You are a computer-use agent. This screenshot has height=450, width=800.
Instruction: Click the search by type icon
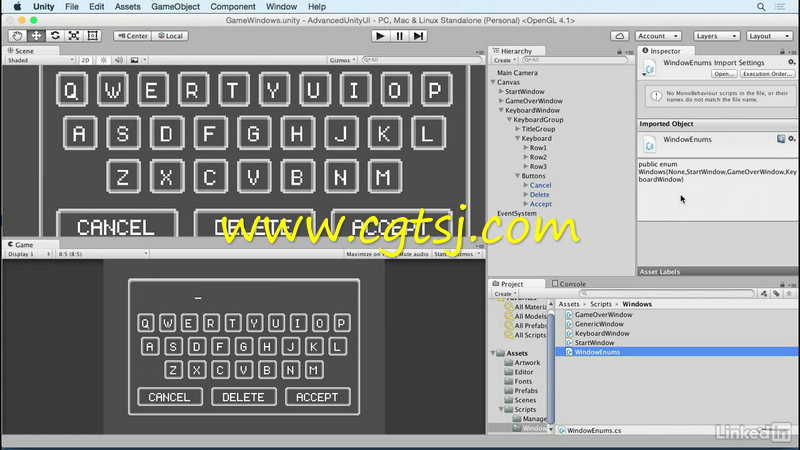click(764, 294)
